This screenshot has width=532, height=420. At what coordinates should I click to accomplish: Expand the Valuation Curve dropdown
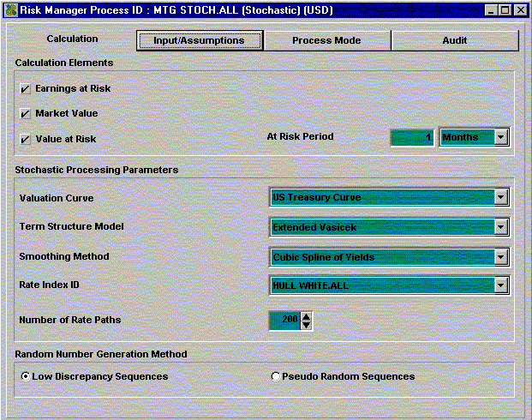pos(501,198)
